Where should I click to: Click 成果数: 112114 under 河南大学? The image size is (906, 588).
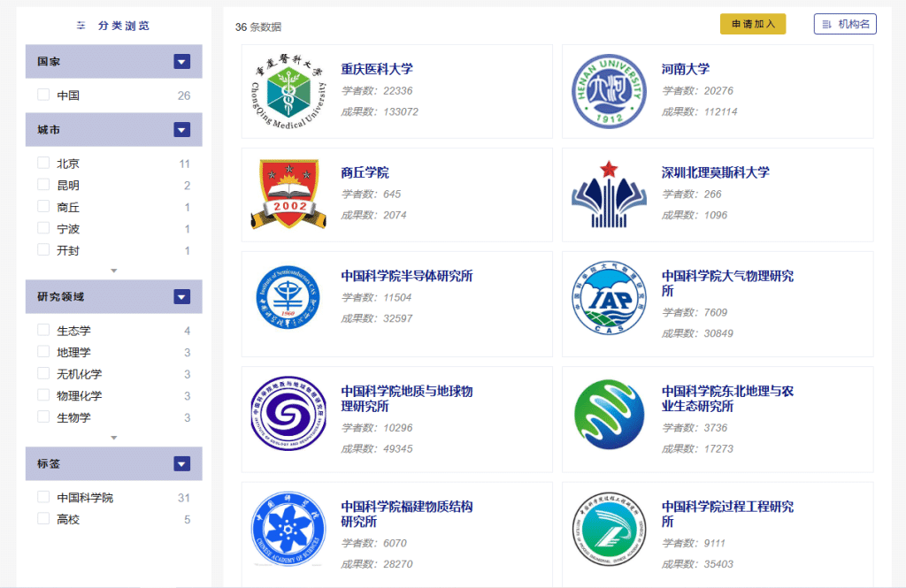click(699, 111)
